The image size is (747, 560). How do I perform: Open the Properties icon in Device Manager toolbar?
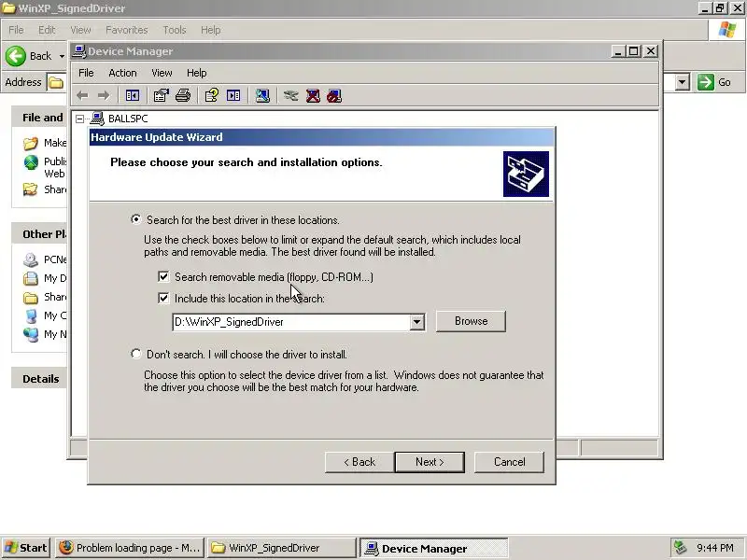(161, 96)
